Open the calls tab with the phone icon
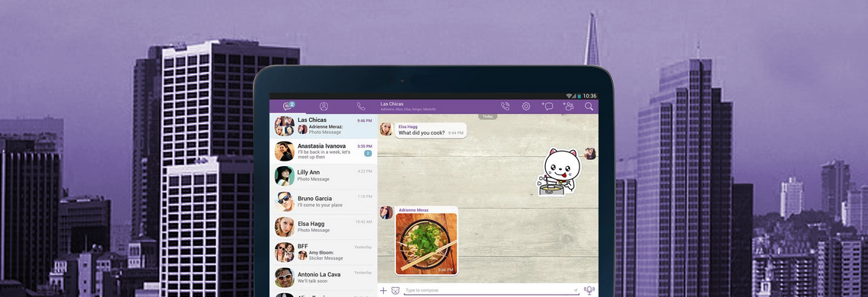The height and width of the screenshot is (297, 868). point(361,107)
